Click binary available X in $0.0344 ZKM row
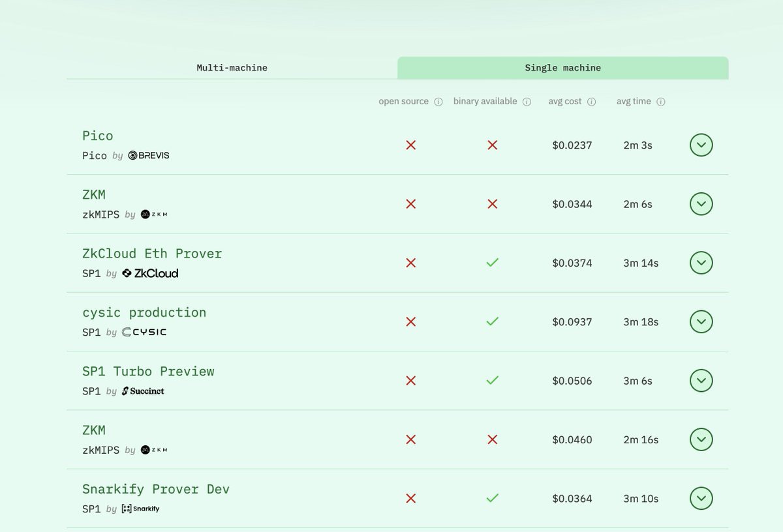783x532 pixels. 493,204
